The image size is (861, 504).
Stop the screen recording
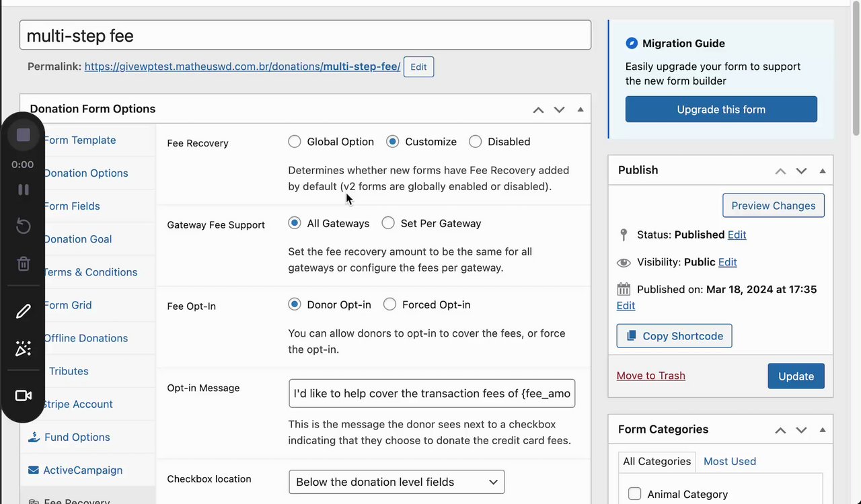24,135
